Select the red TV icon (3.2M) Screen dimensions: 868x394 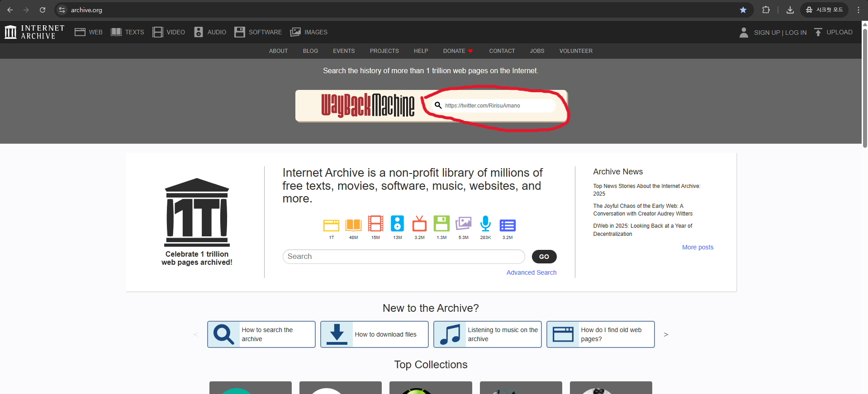tap(419, 224)
